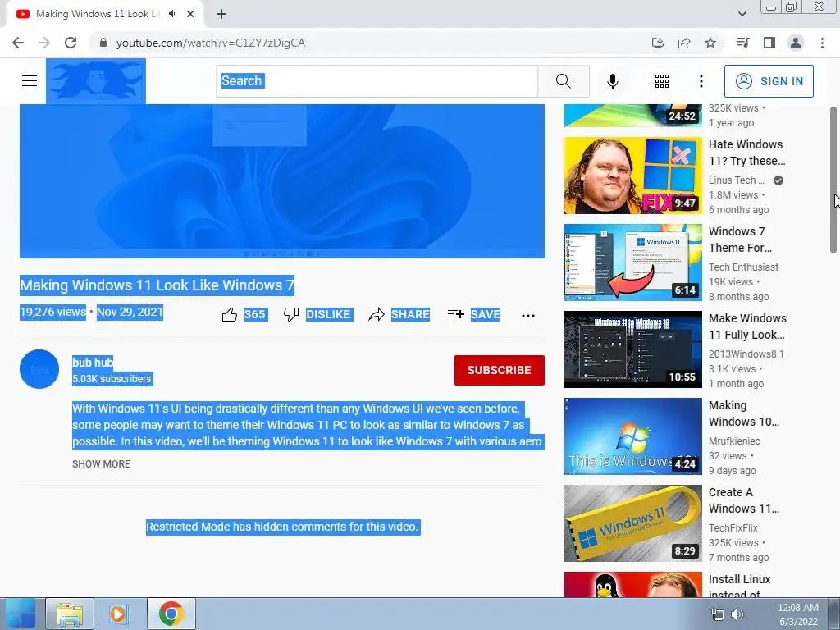Toggle Chrome side panel
840x630 pixels.
point(769,43)
